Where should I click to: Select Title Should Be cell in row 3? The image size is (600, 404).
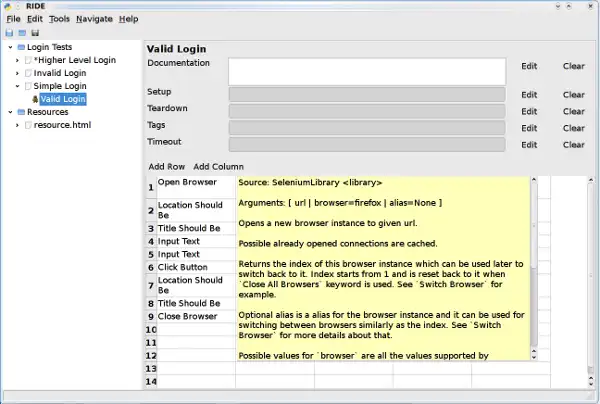(x=196, y=228)
